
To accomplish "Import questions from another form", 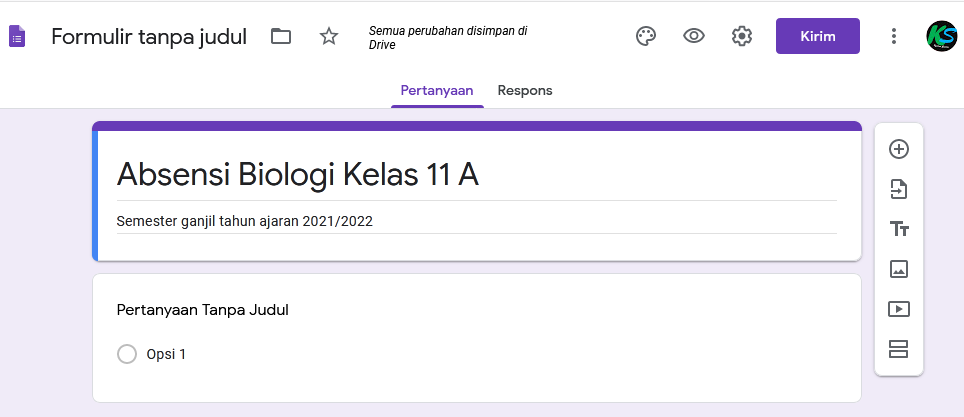I will (x=899, y=189).
